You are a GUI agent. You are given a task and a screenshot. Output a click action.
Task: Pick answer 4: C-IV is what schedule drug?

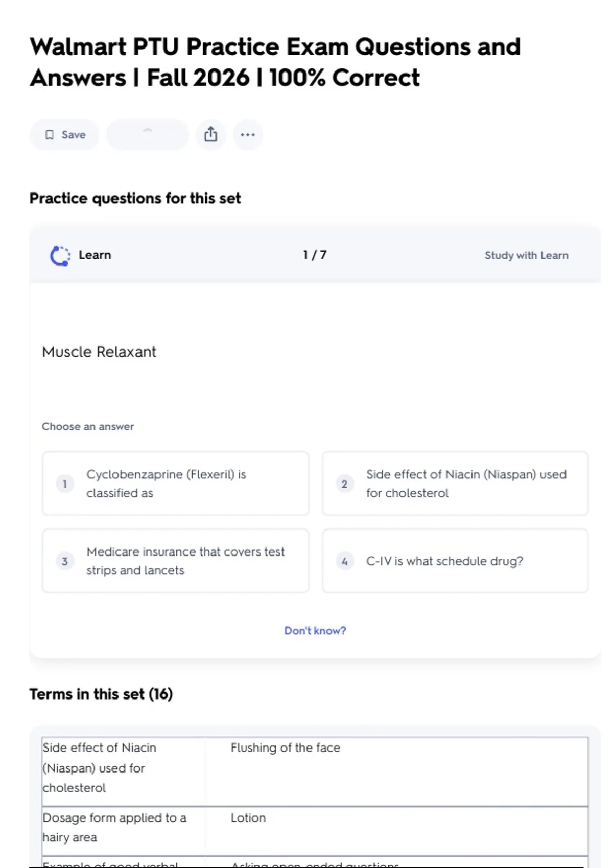[x=455, y=561]
